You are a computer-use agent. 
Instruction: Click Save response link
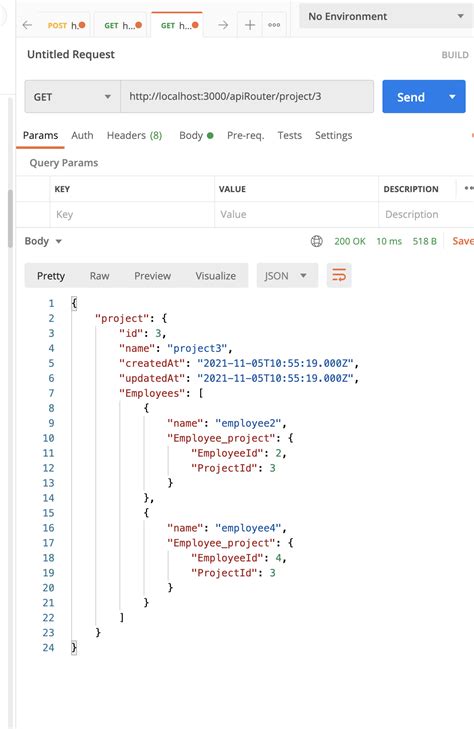tap(463, 241)
